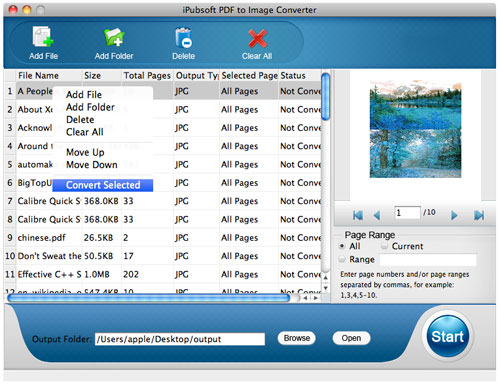Click the preview page number field
Viewport: 500px width, 386px height.
coord(407,213)
